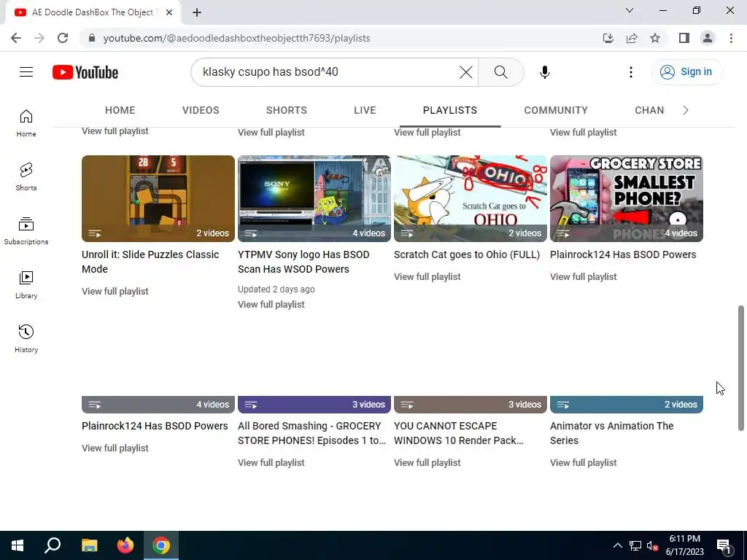
Task: Open a new browser tab
Action: [197, 12]
